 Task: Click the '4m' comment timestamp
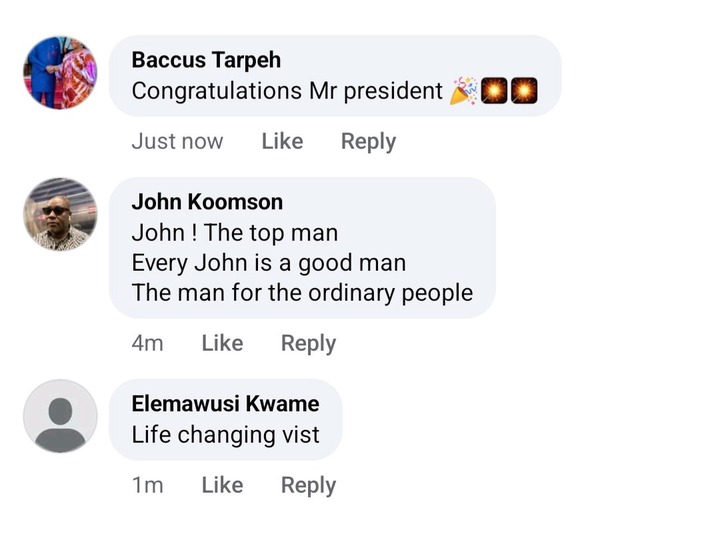pos(147,343)
